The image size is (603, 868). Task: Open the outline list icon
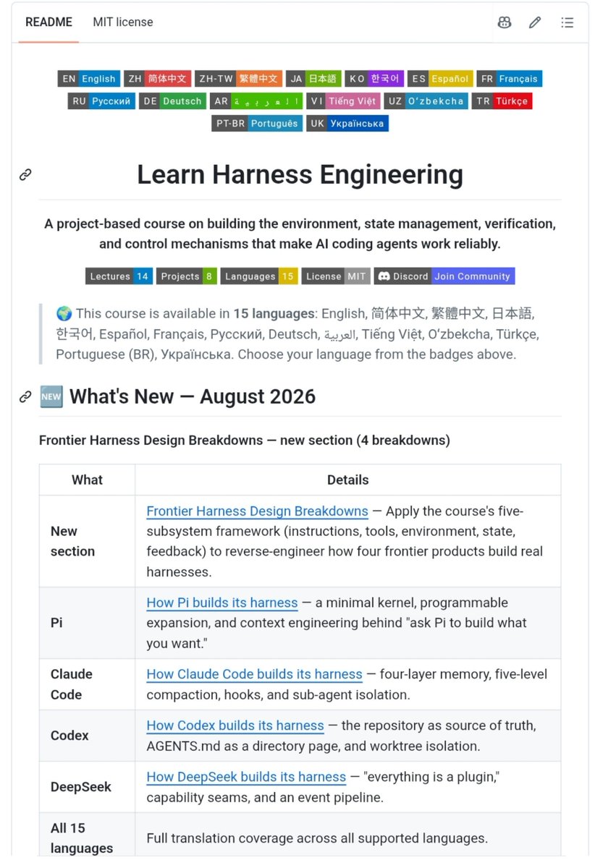tap(568, 22)
